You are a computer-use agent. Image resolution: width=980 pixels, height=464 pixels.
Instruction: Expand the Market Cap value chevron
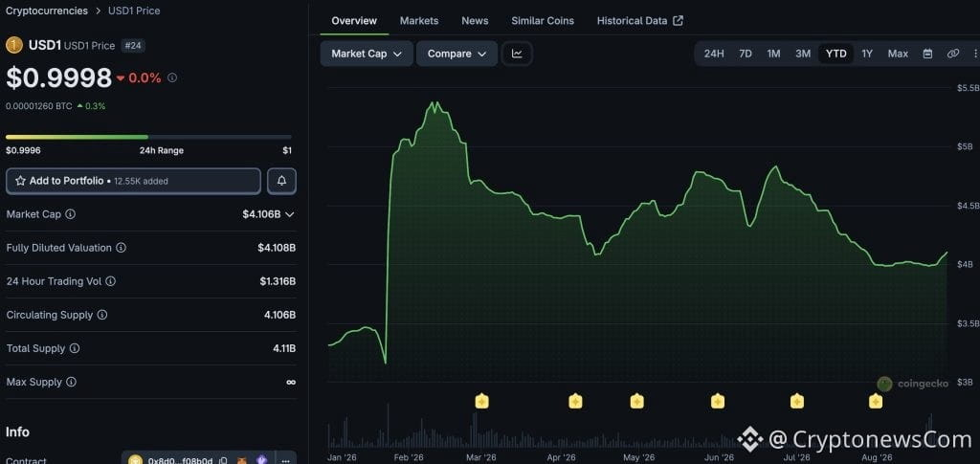pyautogui.click(x=289, y=214)
